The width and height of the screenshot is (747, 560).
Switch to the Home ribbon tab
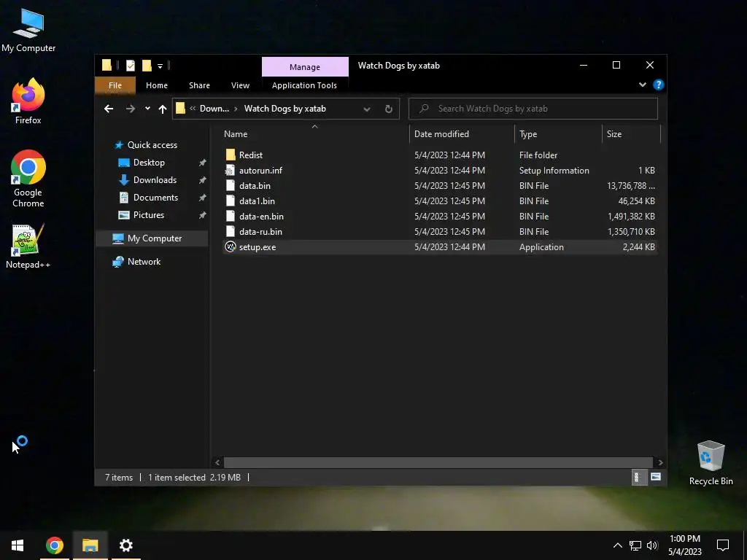(157, 85)
